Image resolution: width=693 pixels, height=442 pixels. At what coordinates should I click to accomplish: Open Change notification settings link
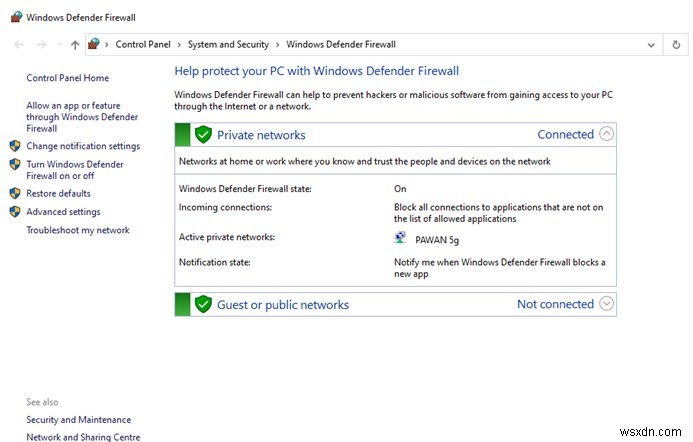[83, 146]
